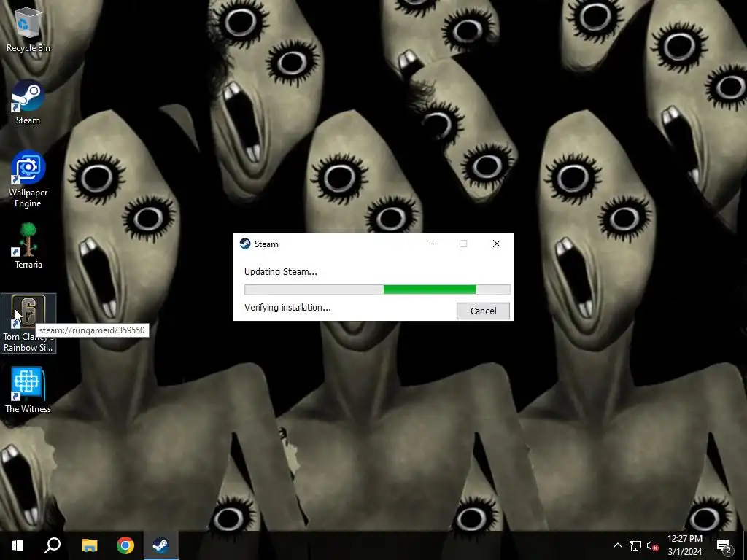Click the Updating Steam progress bar
The height and width of the screenshot is (560, 747).
click(x=377, y=289)
